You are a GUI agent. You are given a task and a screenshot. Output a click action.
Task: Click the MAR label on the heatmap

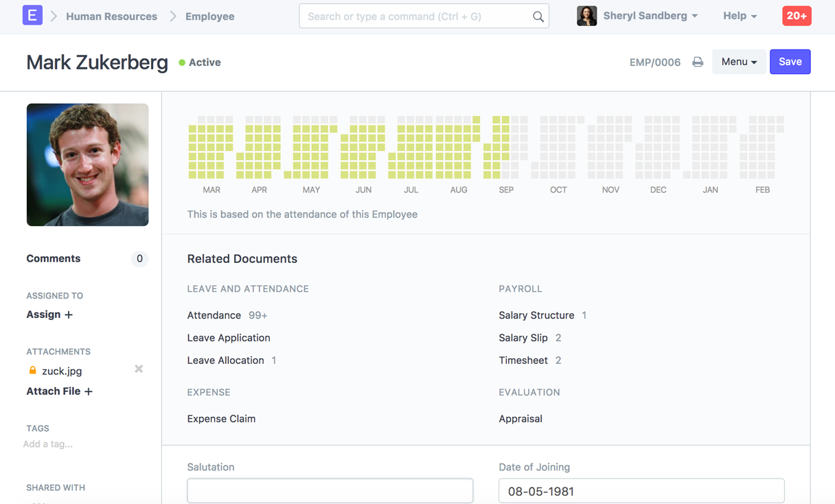(211, 190)
